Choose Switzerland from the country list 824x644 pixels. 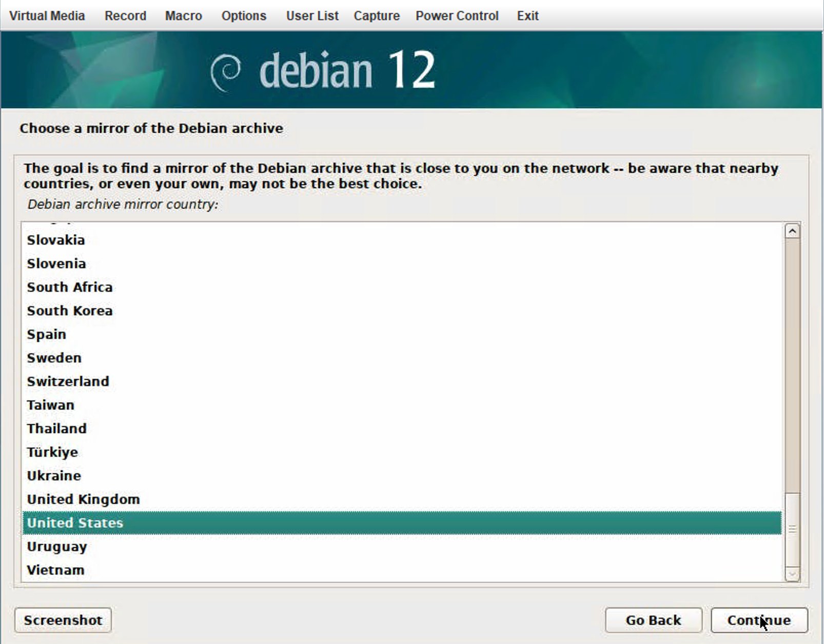(x=68, y=381)
